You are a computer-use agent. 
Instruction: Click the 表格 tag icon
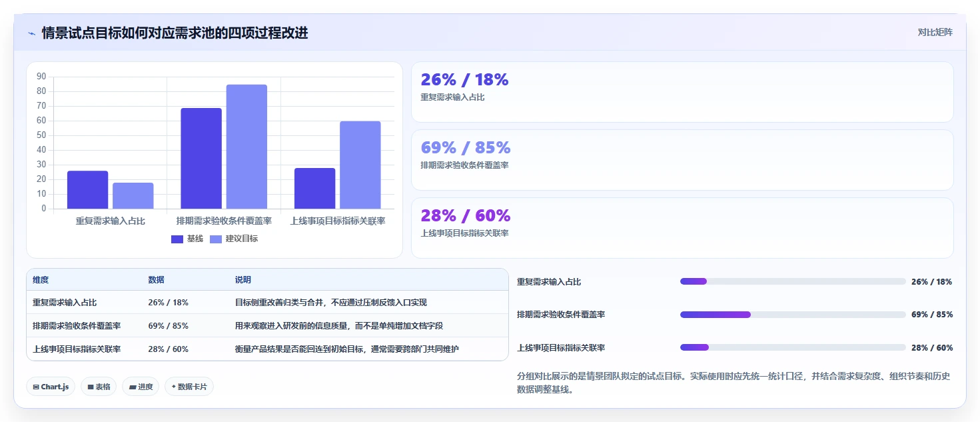click(x=90, y=387)
